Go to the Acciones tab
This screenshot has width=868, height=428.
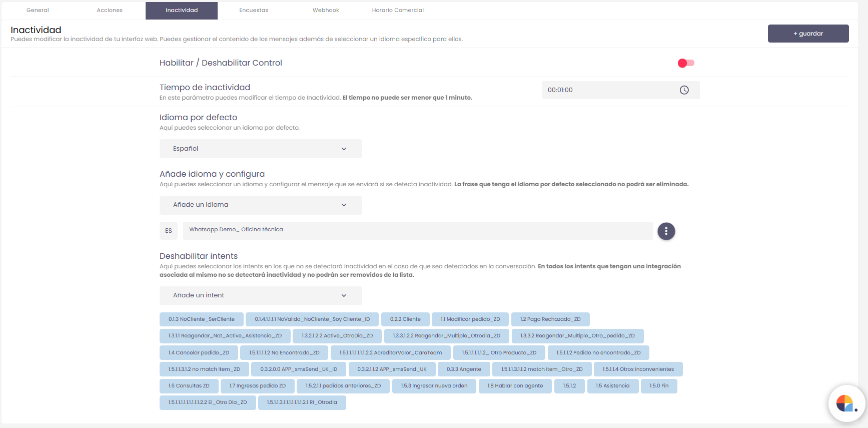coord(110,11)
